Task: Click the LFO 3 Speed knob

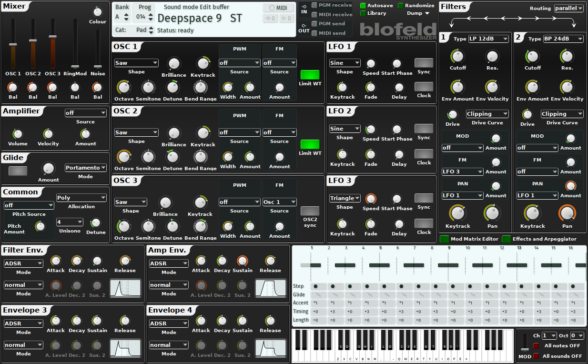Action: 371,199
